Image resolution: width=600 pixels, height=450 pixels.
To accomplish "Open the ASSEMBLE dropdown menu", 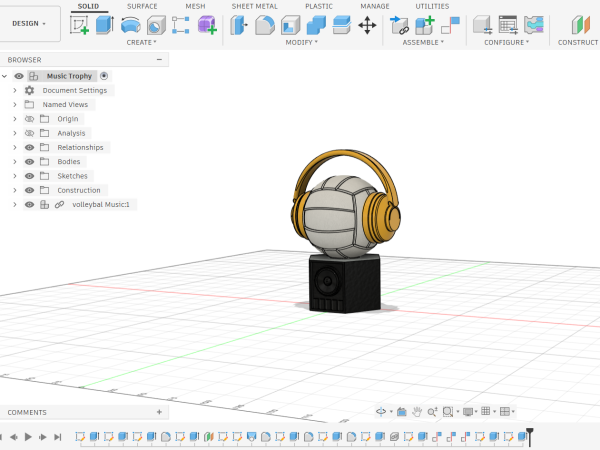I will pyautogui.click(x=423, y=42).
